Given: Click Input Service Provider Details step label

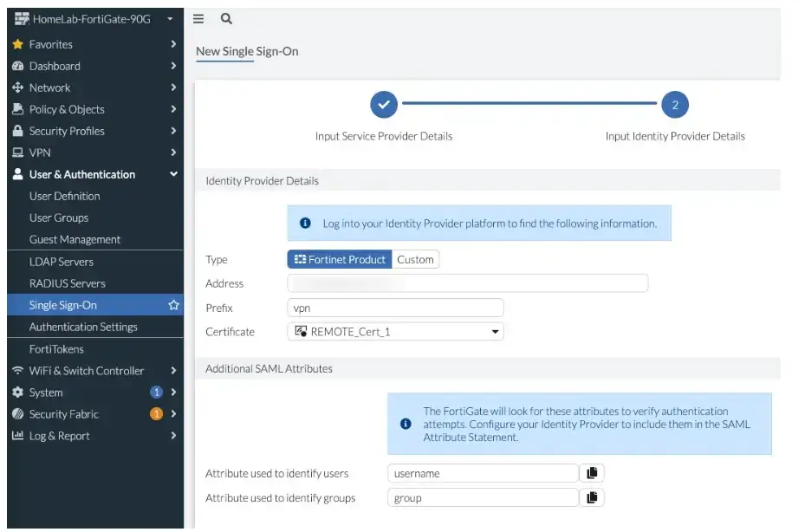Looking at the screenshot, I should pos(384,136).
